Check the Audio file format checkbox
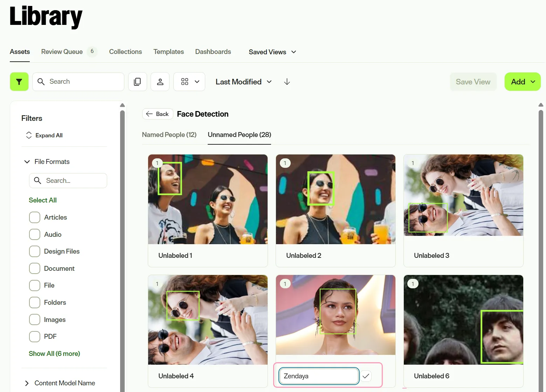Image resolution: width=546 pixels, height=392 pixels. [35, 234]
